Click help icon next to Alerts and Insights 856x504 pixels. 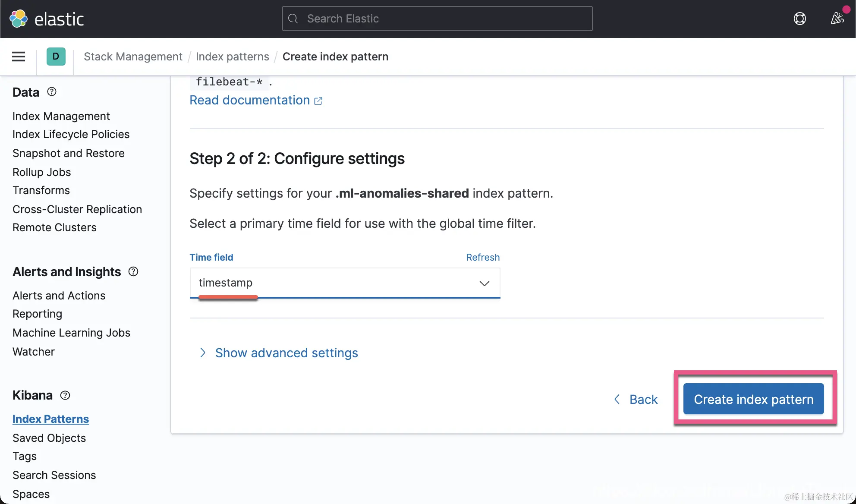point(133,271)
